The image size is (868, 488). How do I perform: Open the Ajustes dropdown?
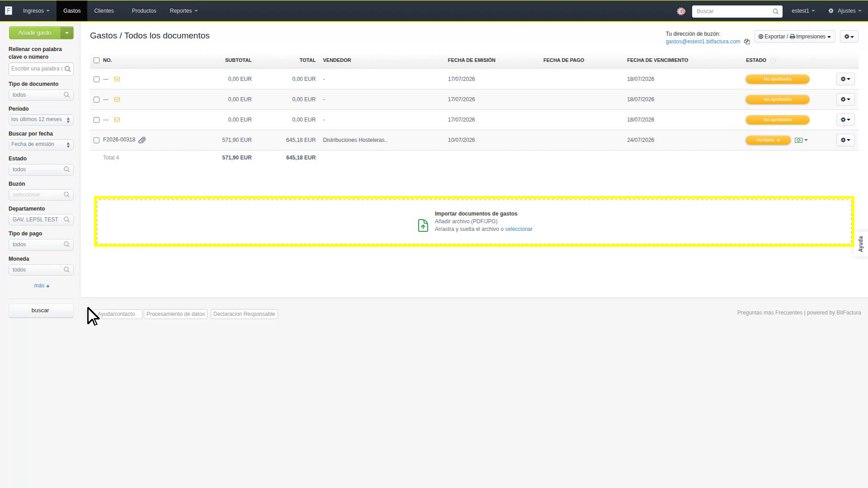point(844,11)
